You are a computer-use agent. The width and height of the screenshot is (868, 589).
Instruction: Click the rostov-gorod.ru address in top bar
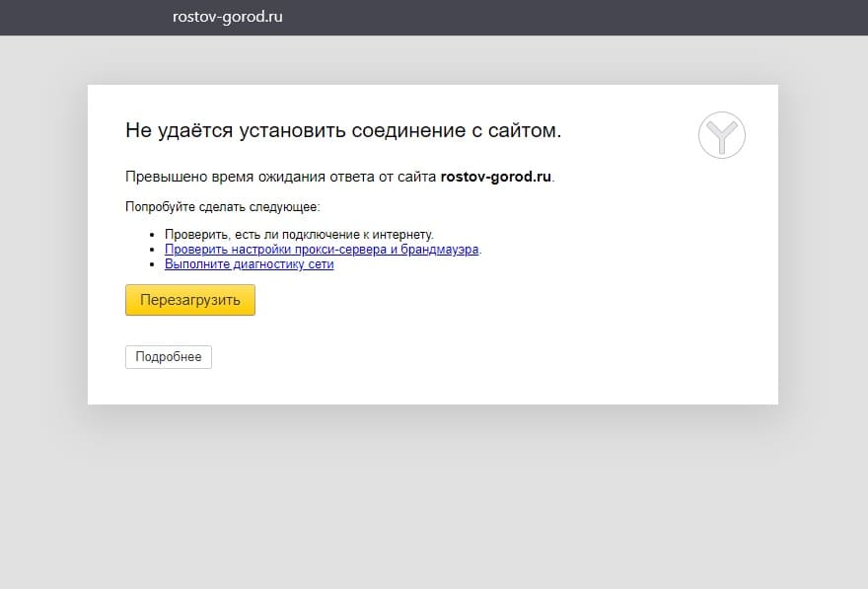(x=227, y=17)
